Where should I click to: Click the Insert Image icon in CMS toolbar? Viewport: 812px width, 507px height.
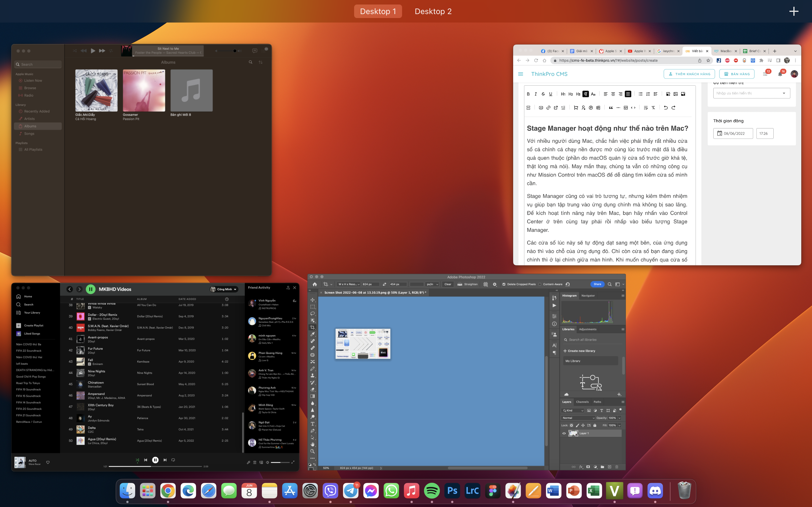pyautogui.click(x=675, y=94)
